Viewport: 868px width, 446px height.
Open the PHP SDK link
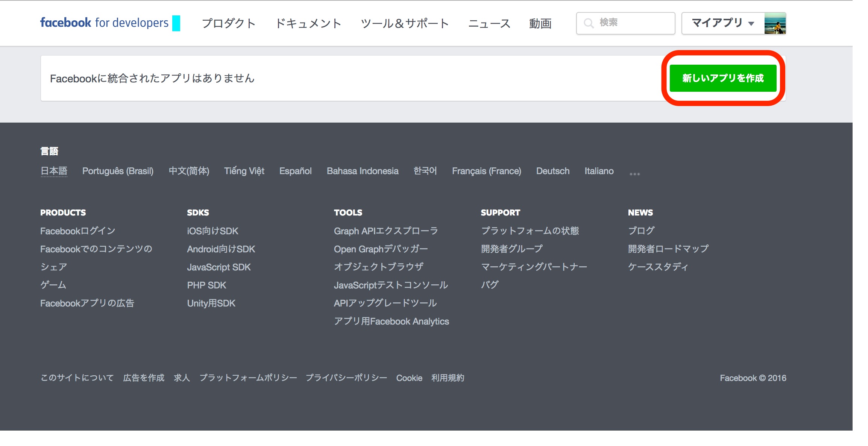tap(206, 285)
